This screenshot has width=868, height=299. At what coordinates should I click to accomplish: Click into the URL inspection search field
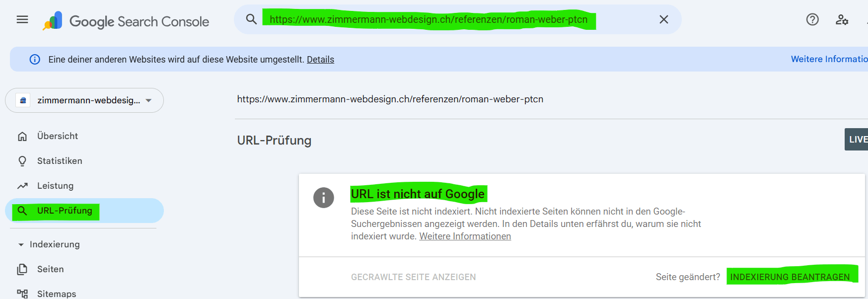(x=458, y=19)
